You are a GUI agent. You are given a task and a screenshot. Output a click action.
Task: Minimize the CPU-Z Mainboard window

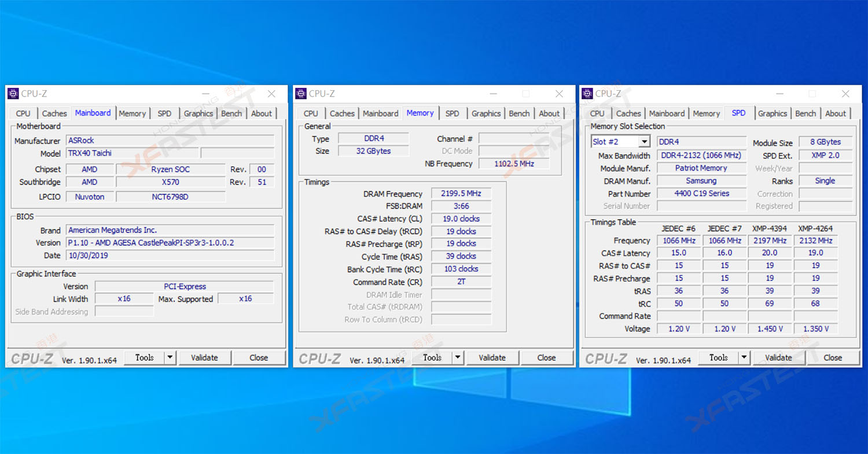(206, 94)
